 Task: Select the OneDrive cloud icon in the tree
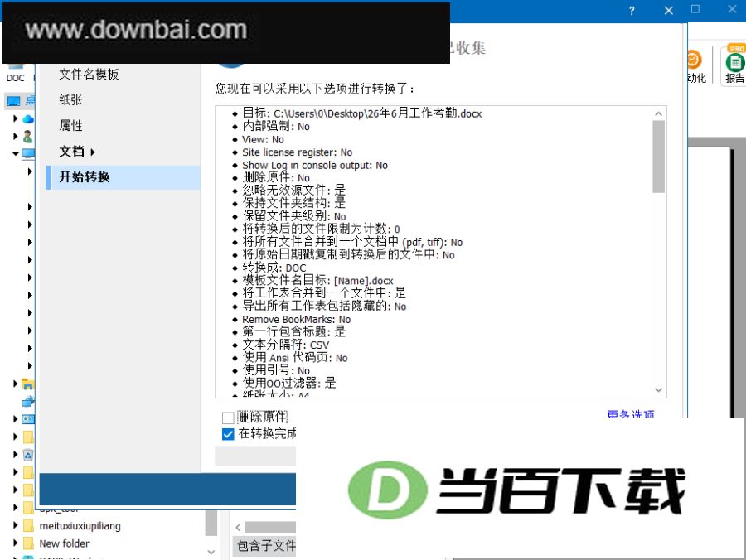pyautogui.click(x=28, y=118)
